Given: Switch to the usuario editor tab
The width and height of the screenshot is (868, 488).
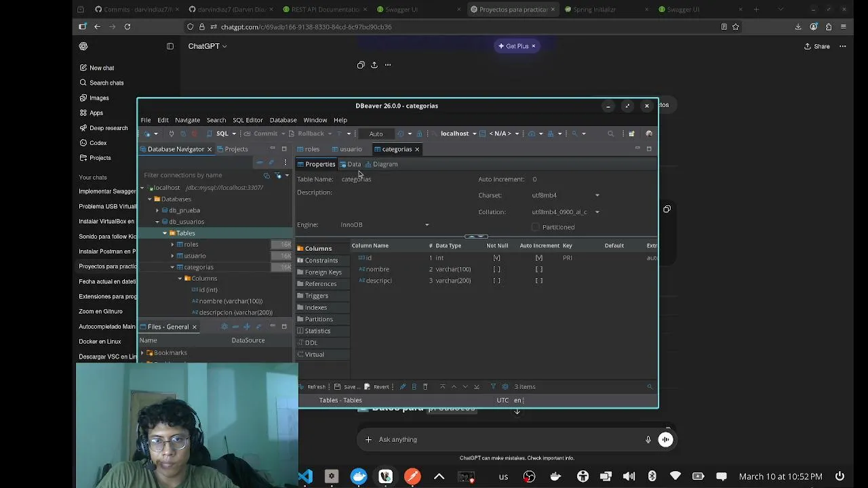Looking at the screenshot, I should [347, 149].
